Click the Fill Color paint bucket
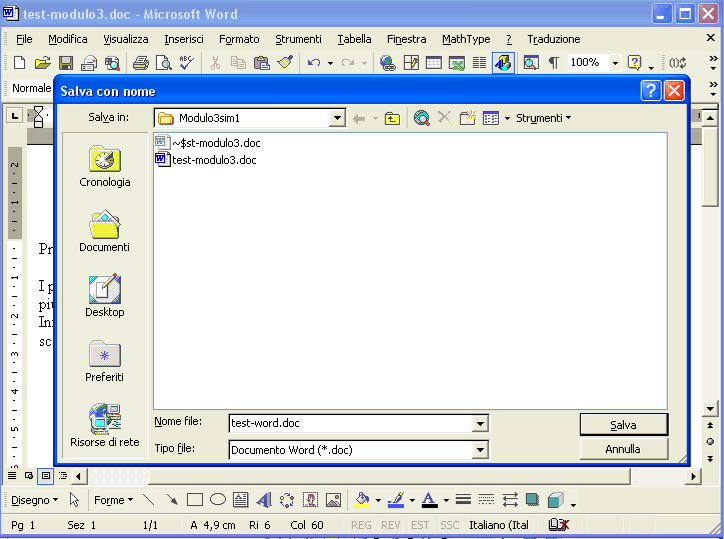This screenshot has height=539, width=724. point(362,500)
